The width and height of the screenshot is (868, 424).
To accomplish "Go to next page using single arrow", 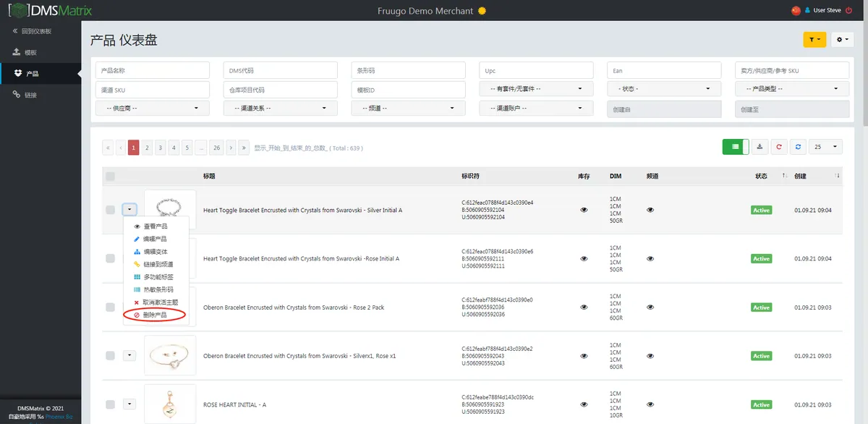I will tap(231, 148).
